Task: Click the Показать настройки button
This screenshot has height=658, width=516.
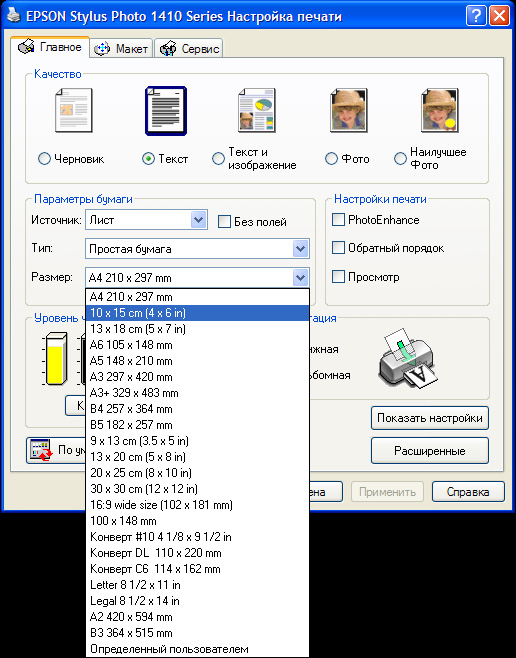Action: pos(430,418)
